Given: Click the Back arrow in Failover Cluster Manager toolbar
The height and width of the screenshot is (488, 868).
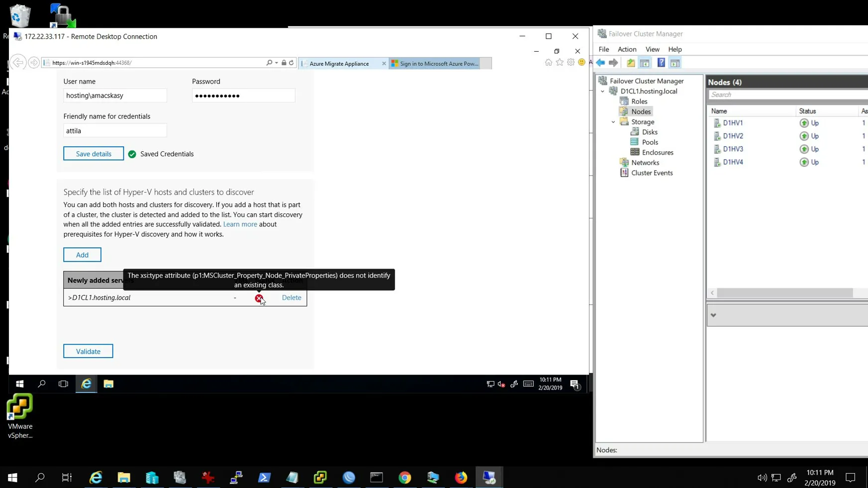Looking at the screenshot, I should (x=601, y=63).
